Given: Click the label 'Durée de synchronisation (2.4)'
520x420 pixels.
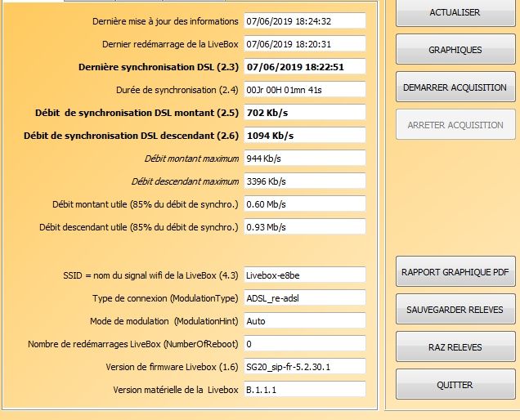Looking at the screenshot, I should point(177,90).
